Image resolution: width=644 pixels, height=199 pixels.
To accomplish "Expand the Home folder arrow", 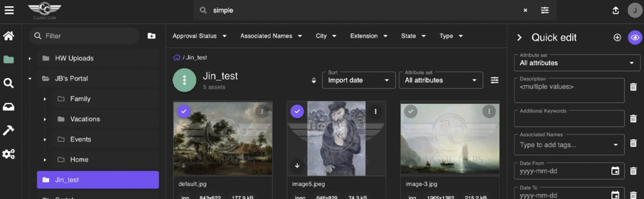I will 45,160.
